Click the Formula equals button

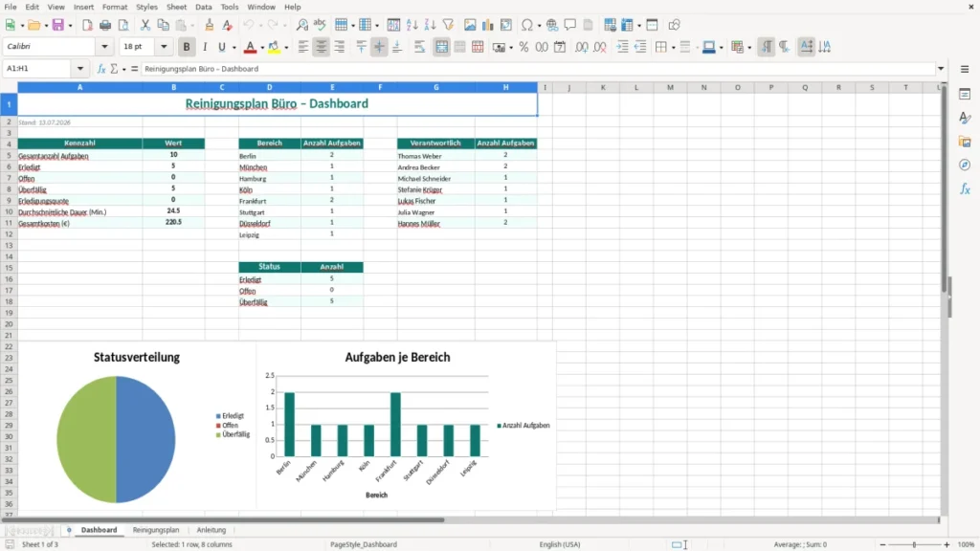click(134, 69)
